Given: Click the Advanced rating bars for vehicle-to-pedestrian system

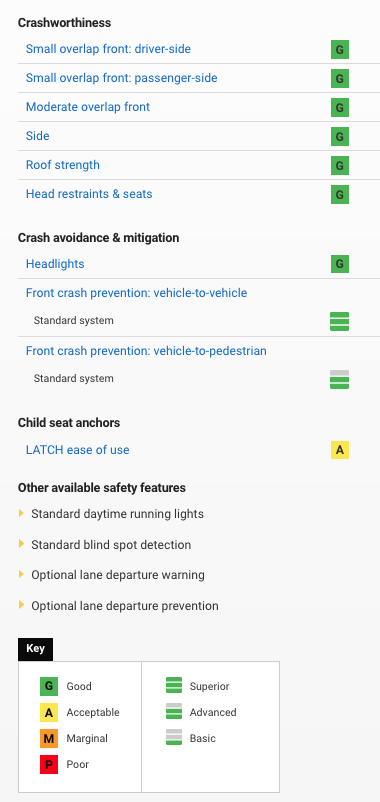Looking at the screenshot, I should coord(340,380).
